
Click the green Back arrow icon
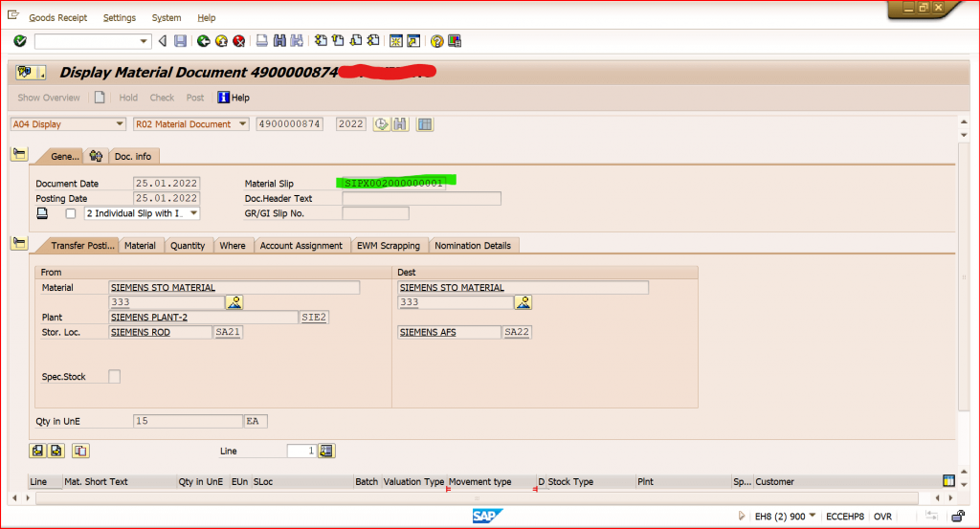(203, 41)
